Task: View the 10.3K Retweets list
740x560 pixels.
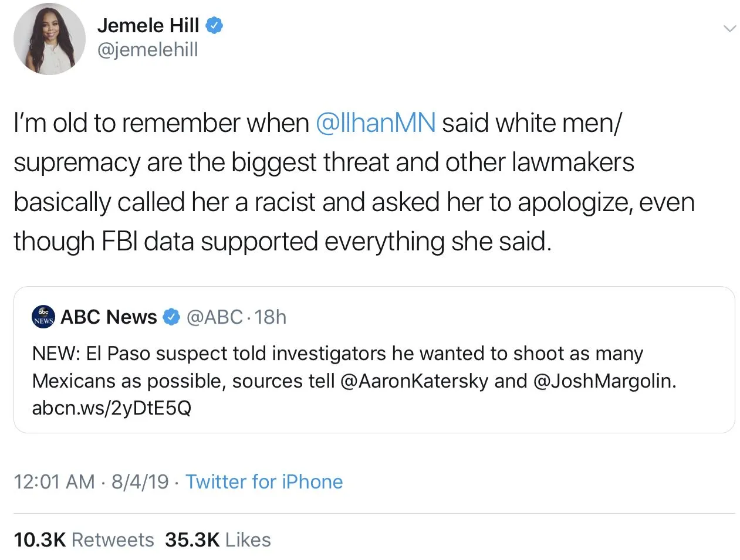Action: 83,539
